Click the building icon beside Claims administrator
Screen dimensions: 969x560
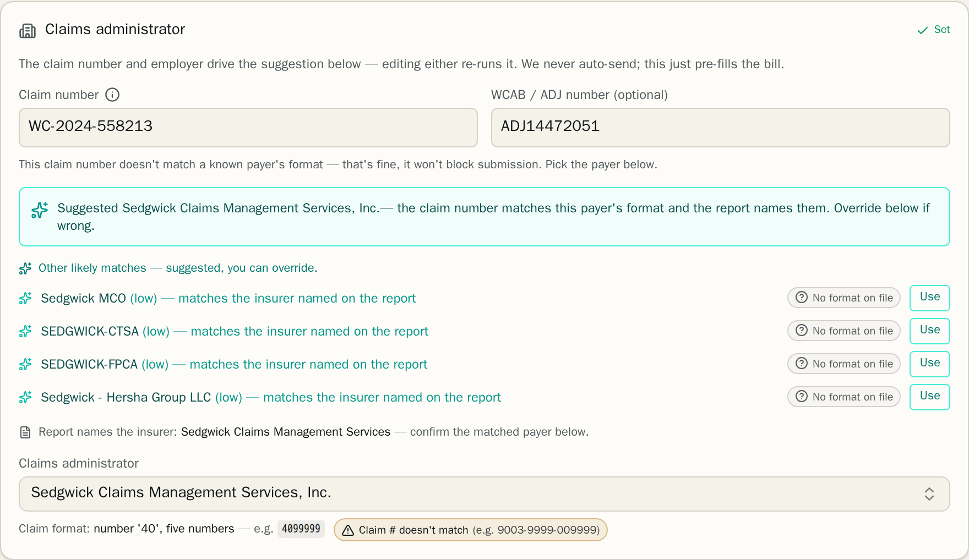tap(28, 31)
